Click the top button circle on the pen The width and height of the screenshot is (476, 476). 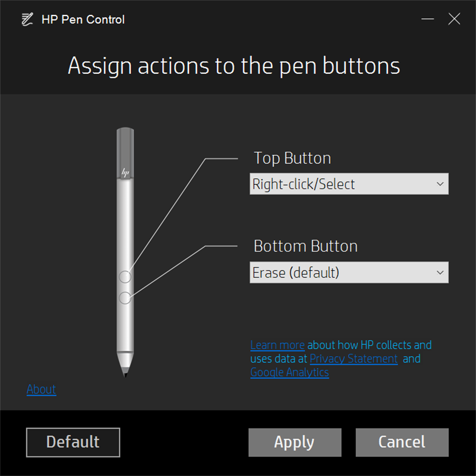point(125,277)
